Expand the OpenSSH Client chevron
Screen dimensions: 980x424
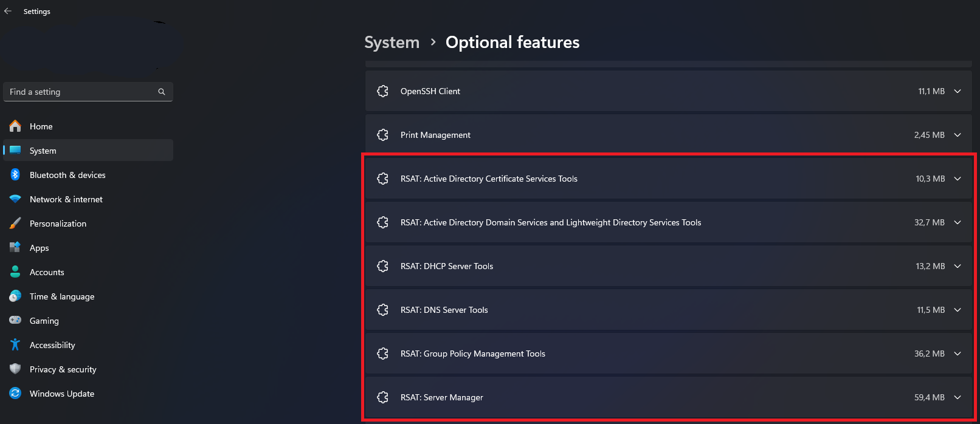coord(958,91)
